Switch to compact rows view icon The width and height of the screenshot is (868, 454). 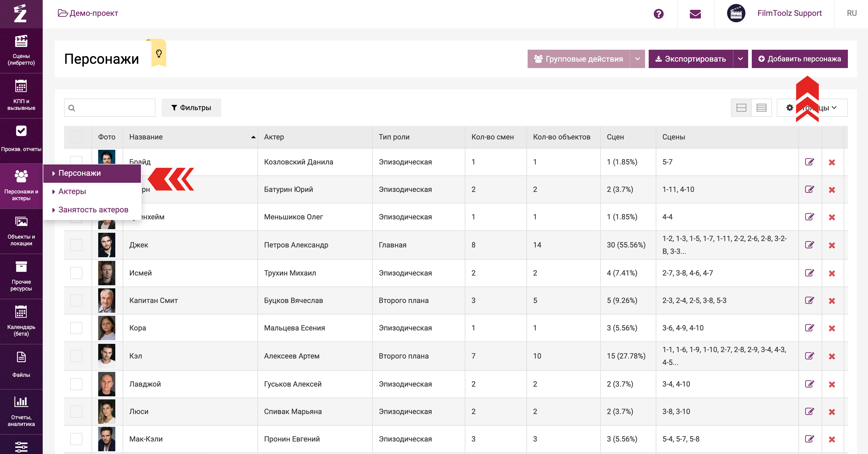tap(761, 108)
